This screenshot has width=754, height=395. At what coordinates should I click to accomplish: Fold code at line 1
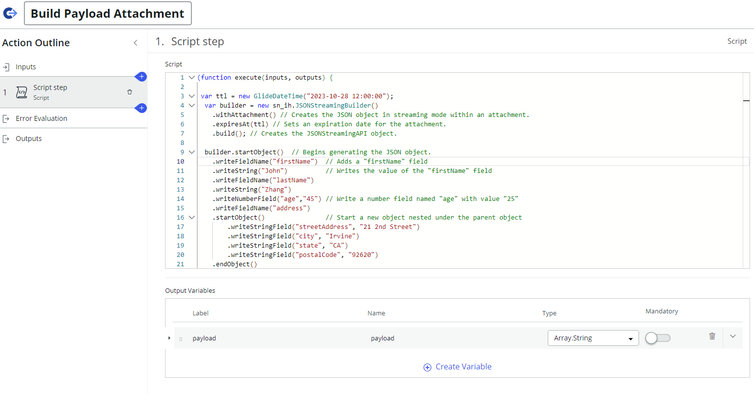click(191, 77)
